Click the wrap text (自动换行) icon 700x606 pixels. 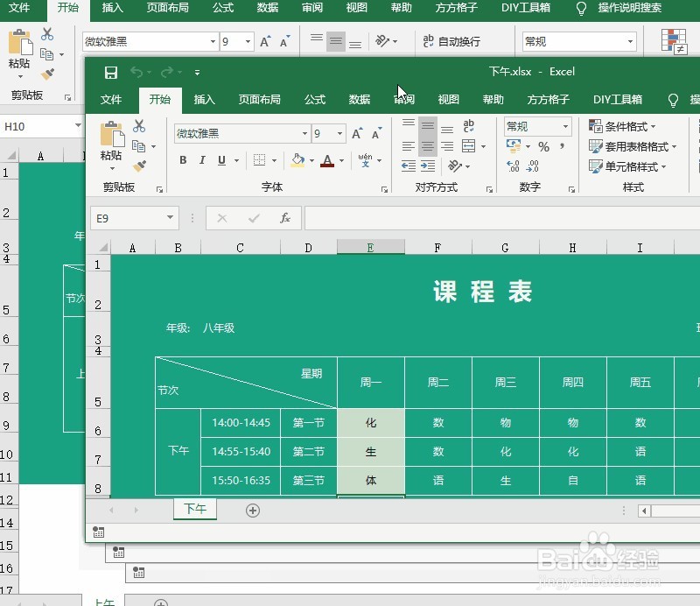pos(469,127)
